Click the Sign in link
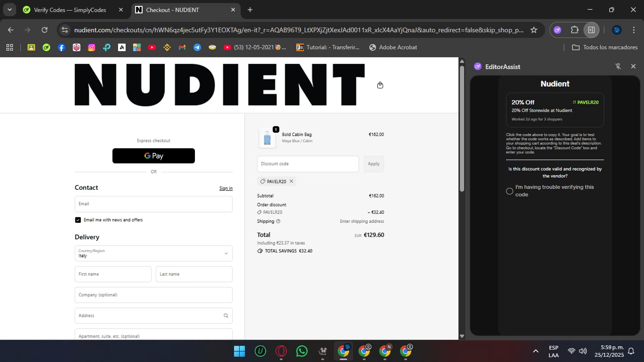The height and width of the screenshot is (362, 644). (226, 188)
